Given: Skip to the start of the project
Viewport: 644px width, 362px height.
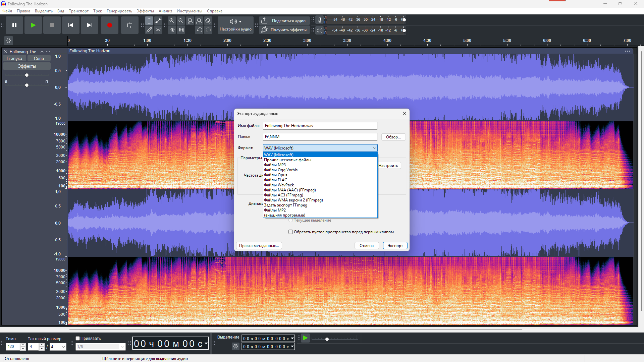Looking at the screenshot, I should [71, 25].
